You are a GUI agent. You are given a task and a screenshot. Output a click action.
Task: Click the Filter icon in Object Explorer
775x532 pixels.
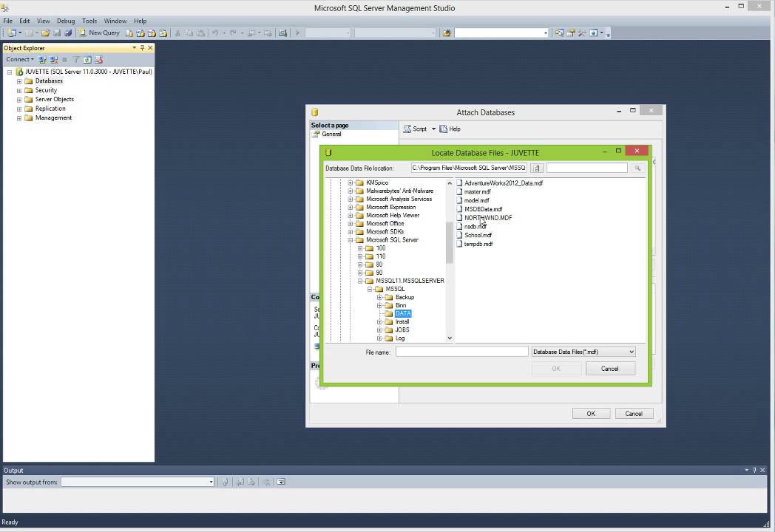point(75,59)
